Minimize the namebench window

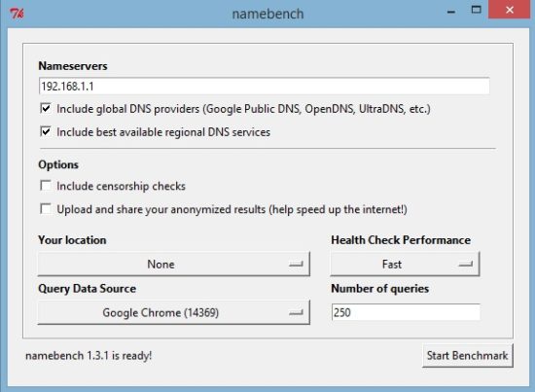coord(451,13)
